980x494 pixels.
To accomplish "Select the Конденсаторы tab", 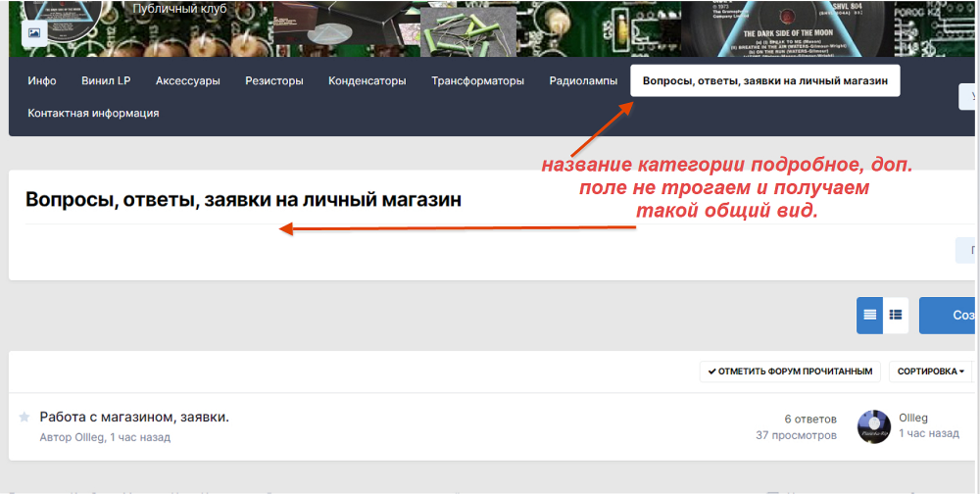I will tap(367, 80).
